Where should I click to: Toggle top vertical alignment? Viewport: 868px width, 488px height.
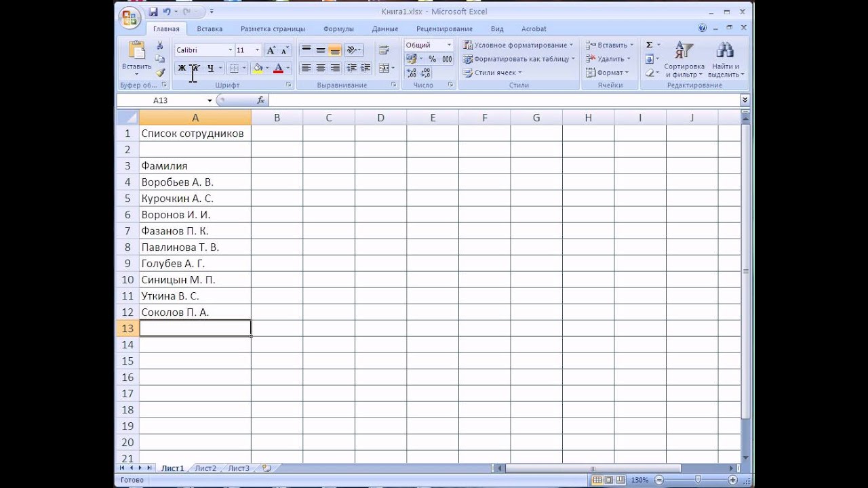coord(307,50)
